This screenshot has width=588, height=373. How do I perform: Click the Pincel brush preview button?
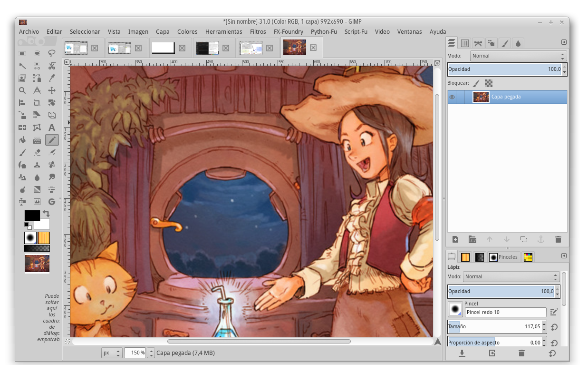tap(455, 309)
